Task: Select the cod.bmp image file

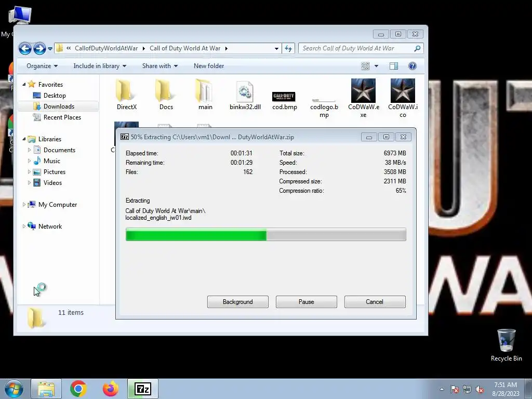Action: (284, 100)
